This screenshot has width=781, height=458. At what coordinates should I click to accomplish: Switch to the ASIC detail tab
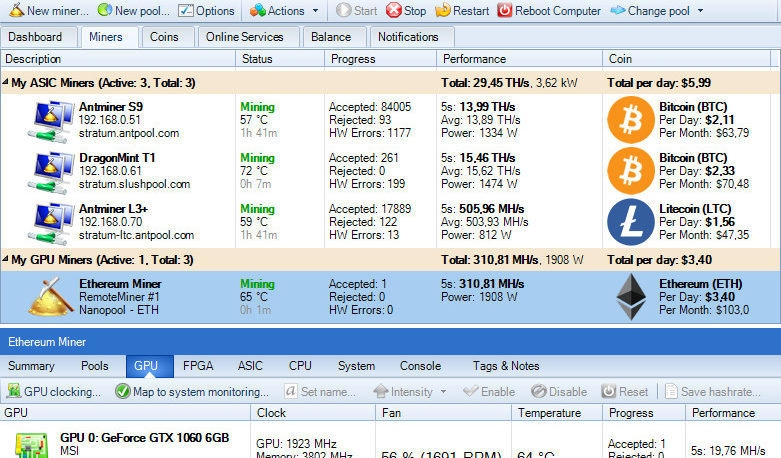pyautogui.click(x=250, y=366)
